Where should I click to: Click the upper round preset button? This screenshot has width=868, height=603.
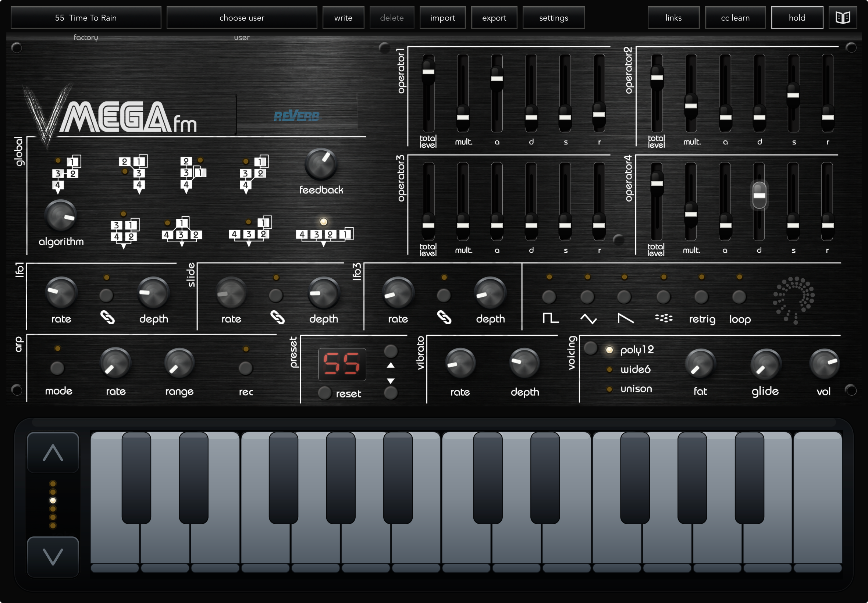[x=390, y=351]
